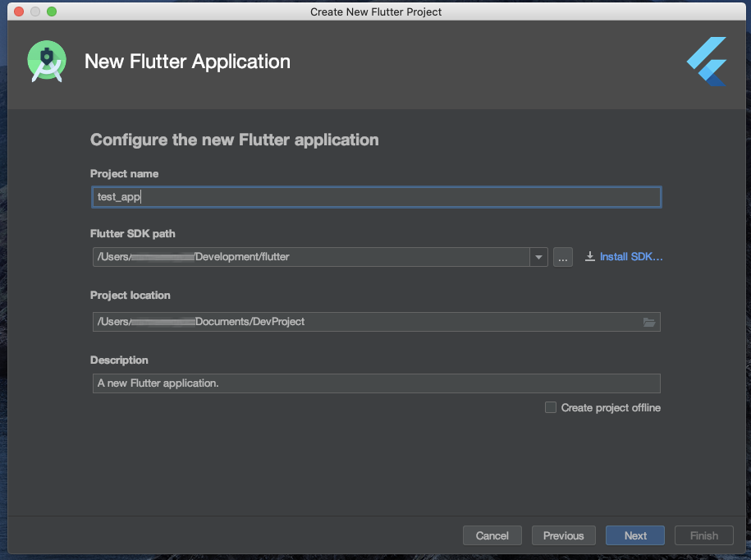Screen dimensions: 751x560
Task: Click the Description label
Action: click(119, 360)
